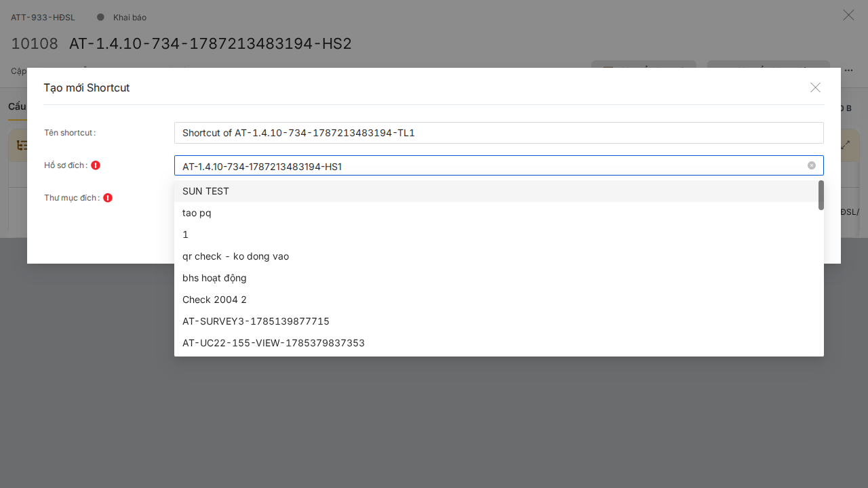Close the record detail panel
This screenshot has width=868, height=488.
[848, 15]
